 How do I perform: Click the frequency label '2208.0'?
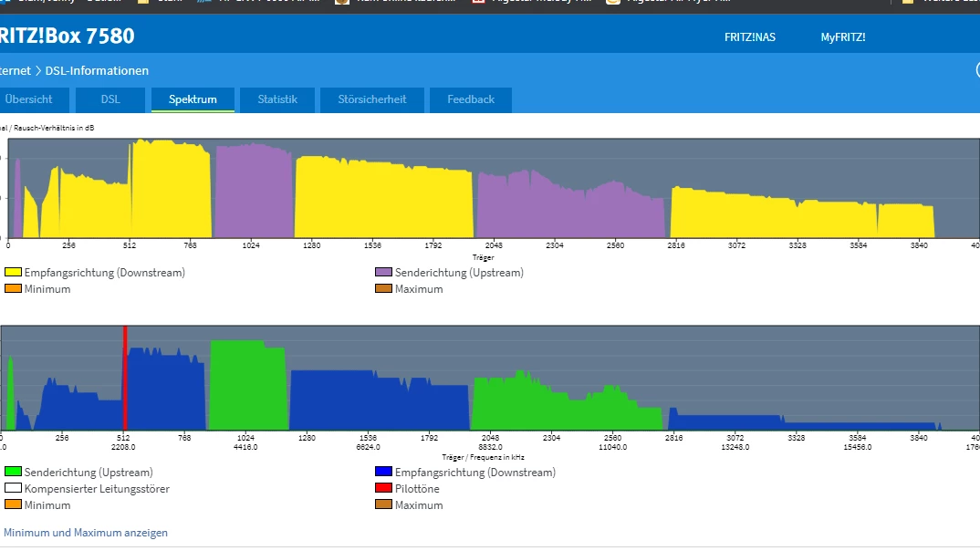pyautogui.click(x=123, y=447)
